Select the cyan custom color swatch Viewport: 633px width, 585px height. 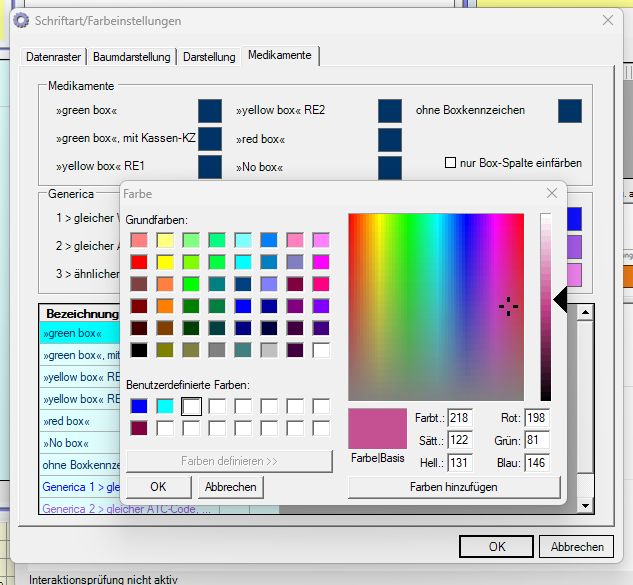tap(165, 406)
